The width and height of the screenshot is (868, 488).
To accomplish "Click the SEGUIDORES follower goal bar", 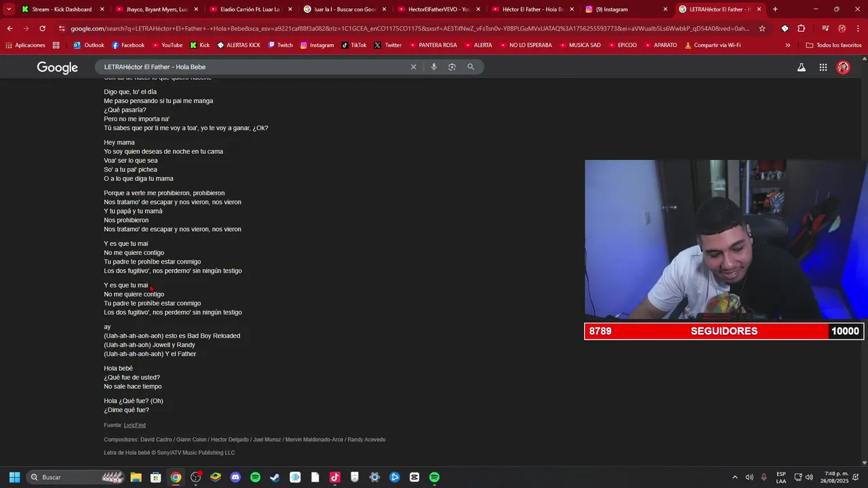I will 724,331.
